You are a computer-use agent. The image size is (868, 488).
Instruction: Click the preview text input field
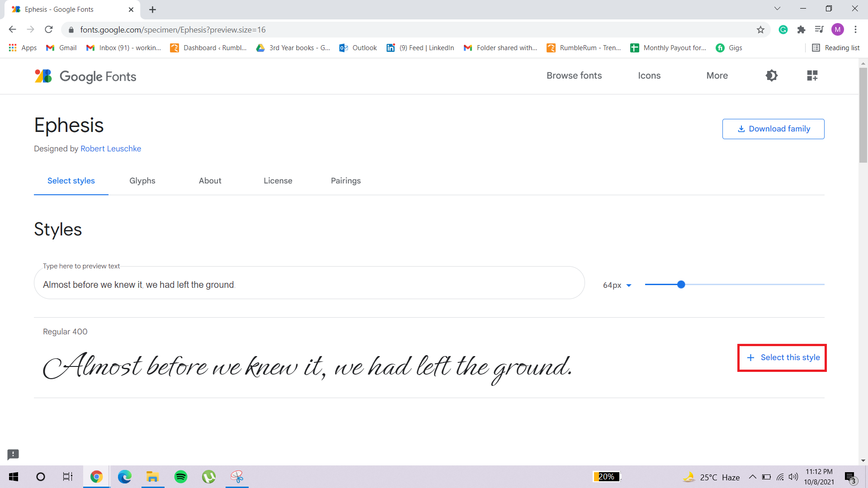click(x=309, y=283)
